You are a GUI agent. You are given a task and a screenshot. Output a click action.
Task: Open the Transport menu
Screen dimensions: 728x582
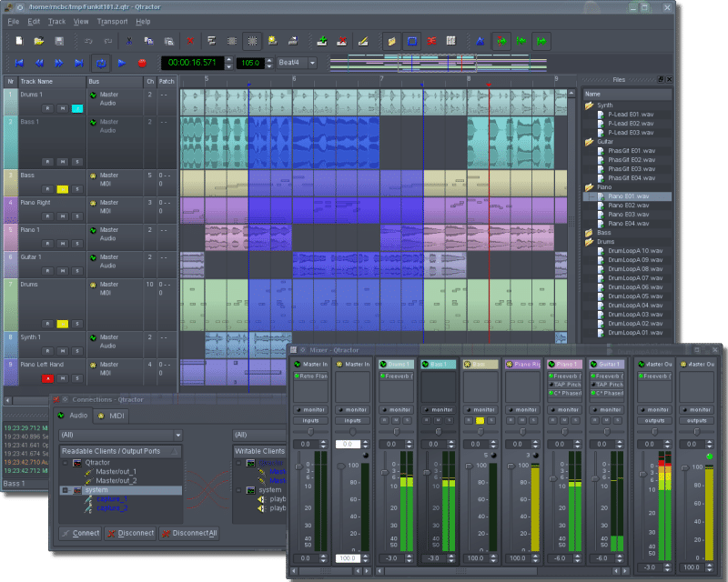point(112,21)
